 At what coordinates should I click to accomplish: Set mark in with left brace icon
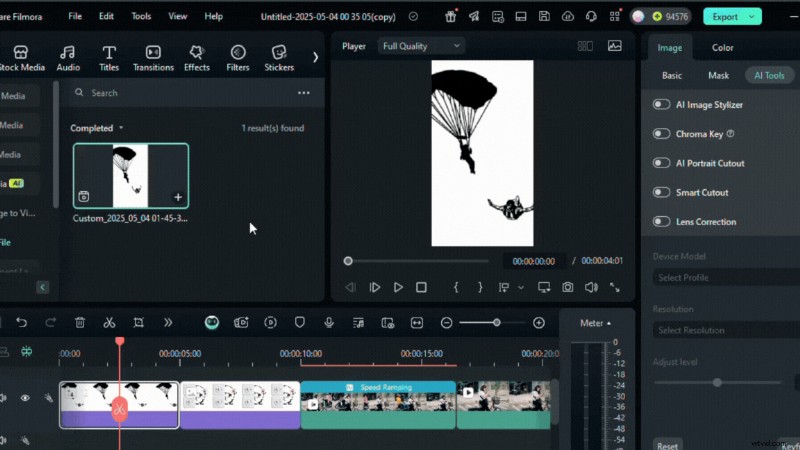[456, 288]
